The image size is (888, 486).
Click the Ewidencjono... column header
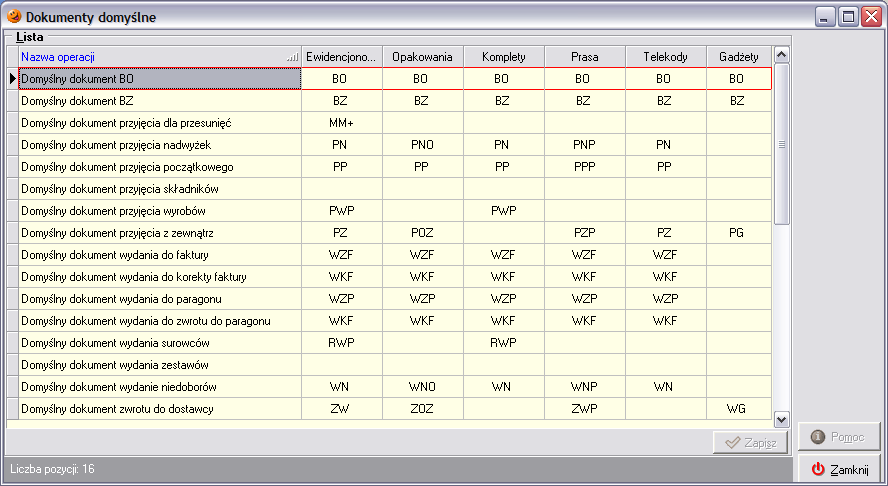342,57
